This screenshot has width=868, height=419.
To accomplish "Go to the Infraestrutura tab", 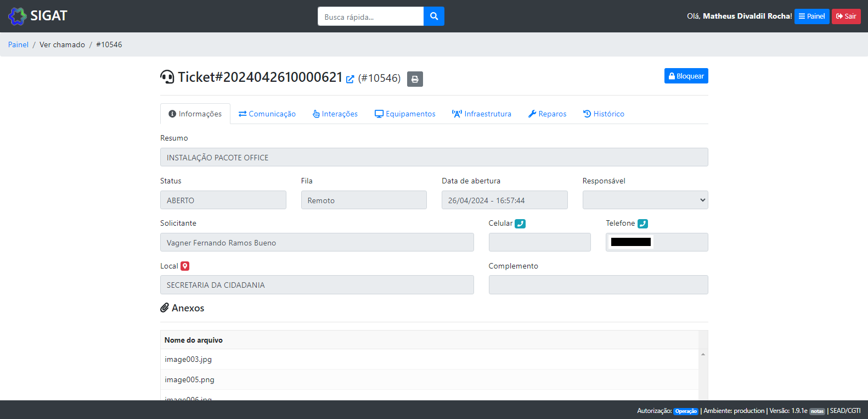I will [482, 114].
